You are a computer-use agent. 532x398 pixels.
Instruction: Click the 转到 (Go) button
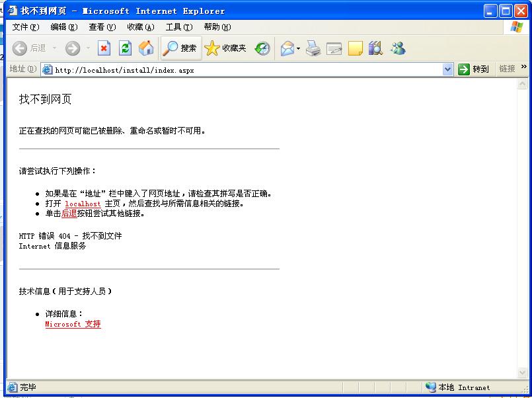473,69
